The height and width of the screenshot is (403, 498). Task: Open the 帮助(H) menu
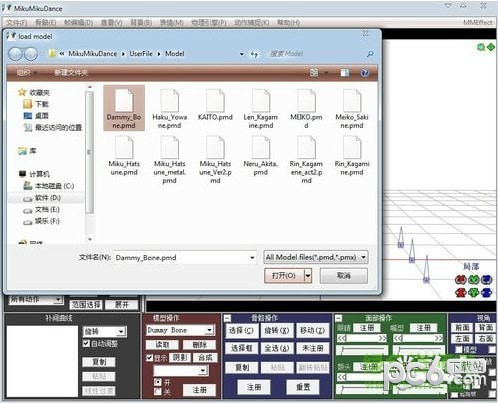289,22
